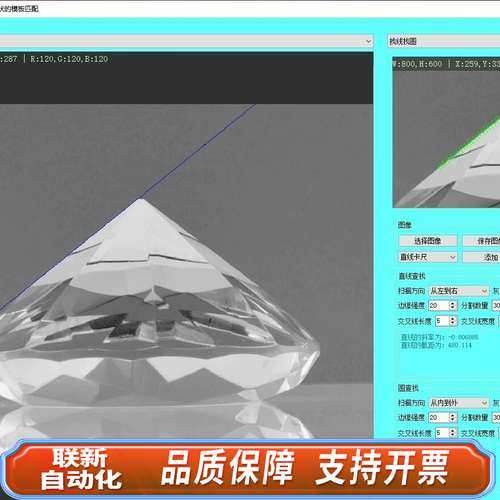Image resolution: width=500 pixels, height=500 pixels.
Task: Open the wide dropdown above the main image viewer
Action: pos(186,41)
